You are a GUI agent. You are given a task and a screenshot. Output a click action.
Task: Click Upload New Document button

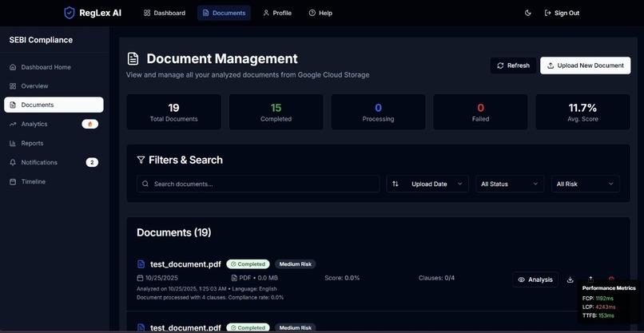tap(585, 65)
